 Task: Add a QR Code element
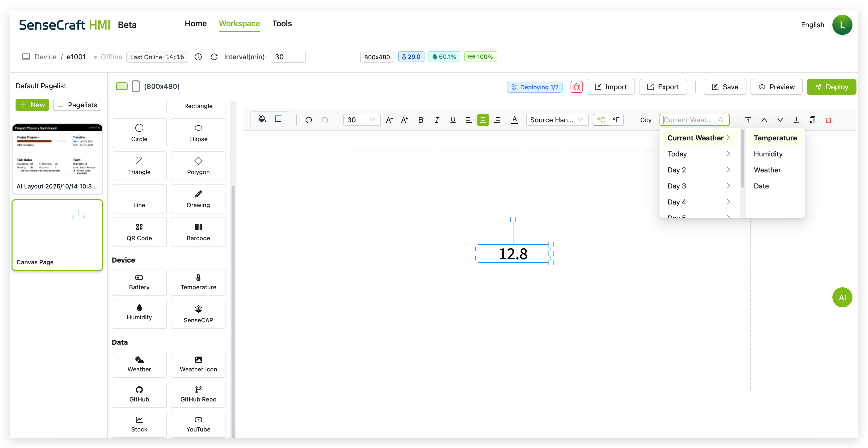click(x=139, y=232)
